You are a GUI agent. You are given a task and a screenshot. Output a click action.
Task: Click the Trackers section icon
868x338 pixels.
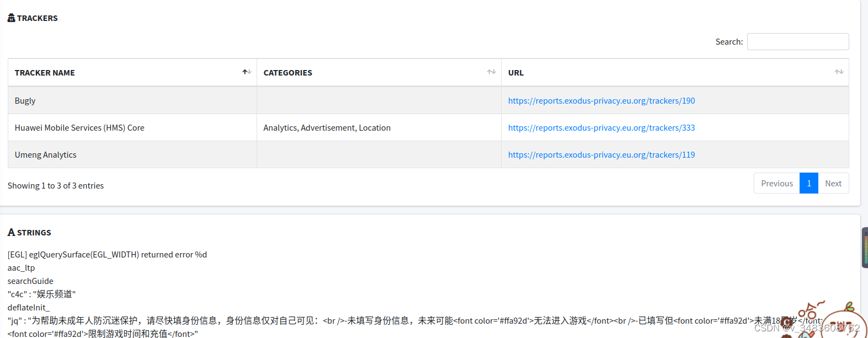(x=11, y=18)
